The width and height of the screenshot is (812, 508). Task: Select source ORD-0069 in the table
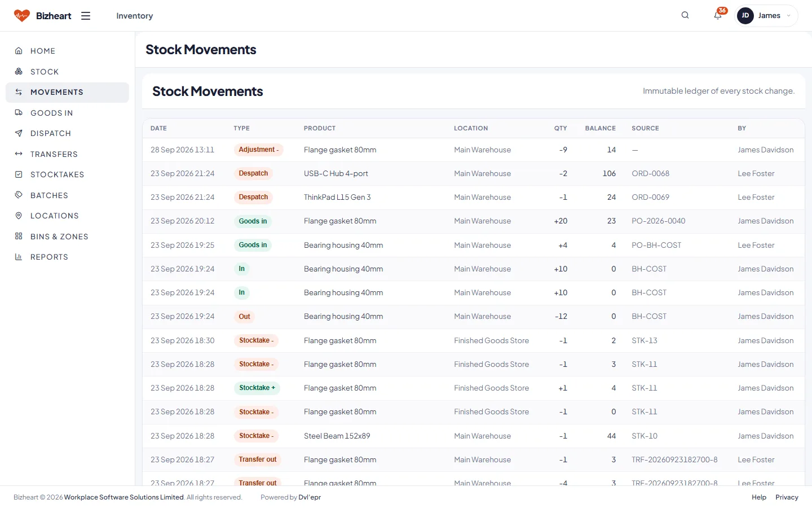pos(651,197)
